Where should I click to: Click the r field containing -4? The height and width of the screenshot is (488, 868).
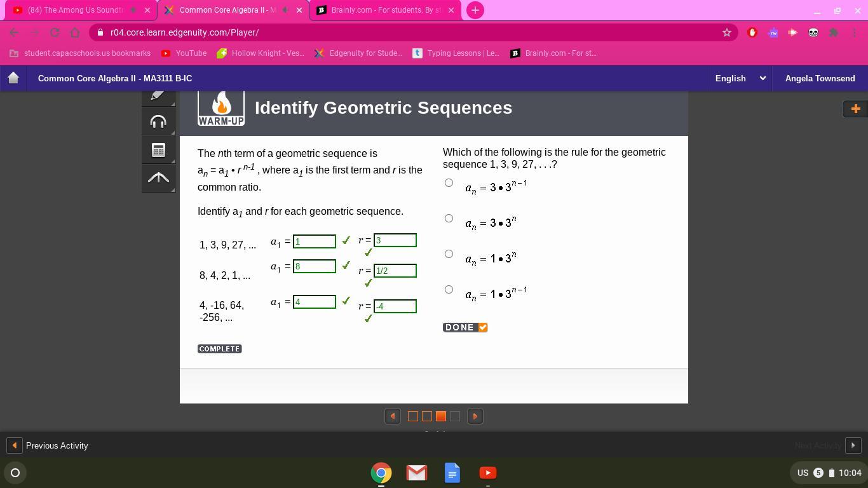[x=395, y=306]
